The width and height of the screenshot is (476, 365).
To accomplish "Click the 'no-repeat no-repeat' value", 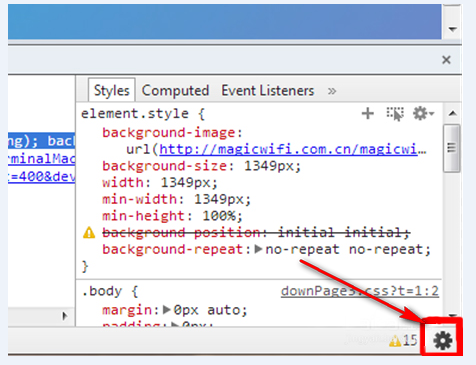I will click(345, 249).
